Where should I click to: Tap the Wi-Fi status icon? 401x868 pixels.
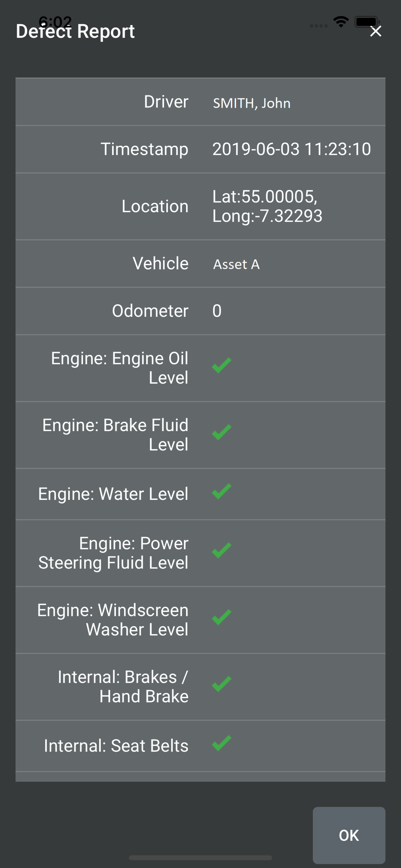pyautogui.click(x=341, y=22)
